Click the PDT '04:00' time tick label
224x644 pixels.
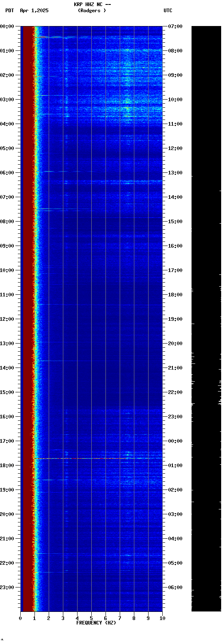7,124
